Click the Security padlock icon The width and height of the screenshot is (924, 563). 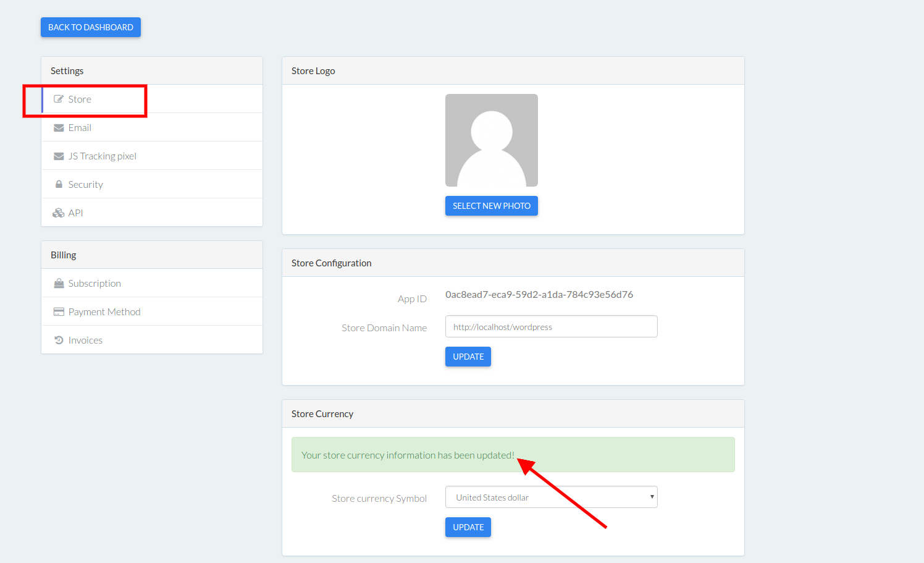[59, 184]
